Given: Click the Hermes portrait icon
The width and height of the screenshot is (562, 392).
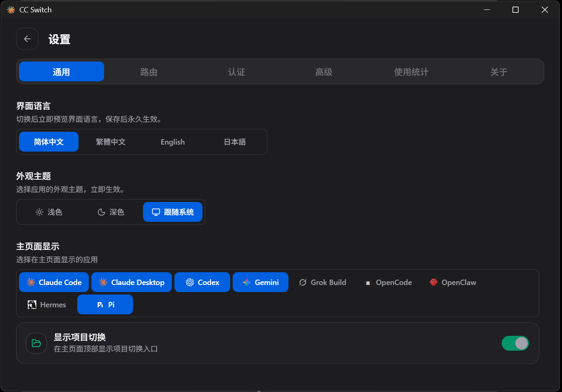Looking at the screenshot, I should click(x=32, y=305).
